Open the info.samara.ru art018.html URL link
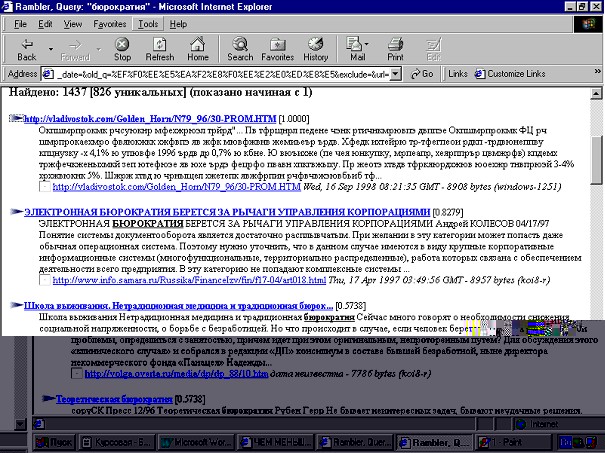Viewport: 605px width, 453px height. click(189, 280)
